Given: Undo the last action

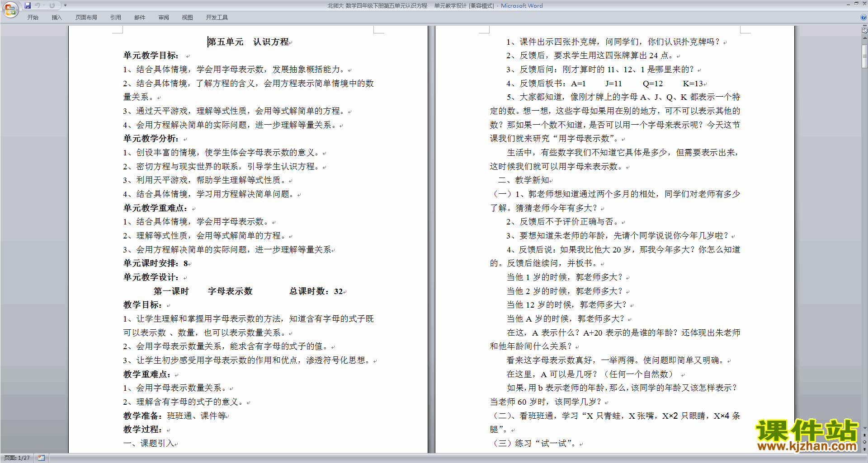Looking at the screenshot, I should 38,5.
